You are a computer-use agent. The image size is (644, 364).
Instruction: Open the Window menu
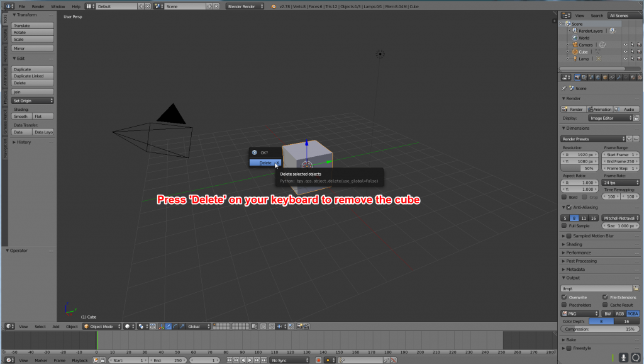[x=58, y=6]
